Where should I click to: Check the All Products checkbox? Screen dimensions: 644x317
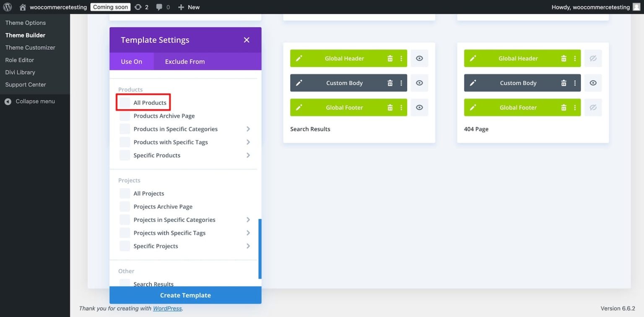tap(125, 102)
